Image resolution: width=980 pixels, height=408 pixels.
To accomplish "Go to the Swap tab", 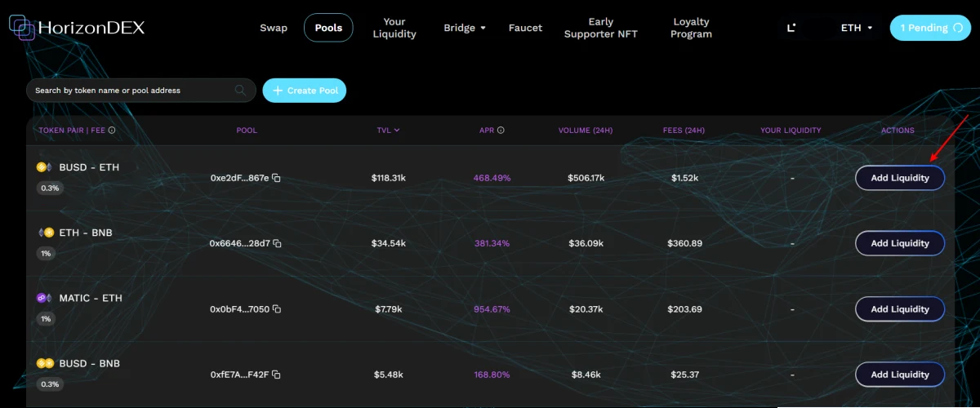I will click(x=274, y=28).
